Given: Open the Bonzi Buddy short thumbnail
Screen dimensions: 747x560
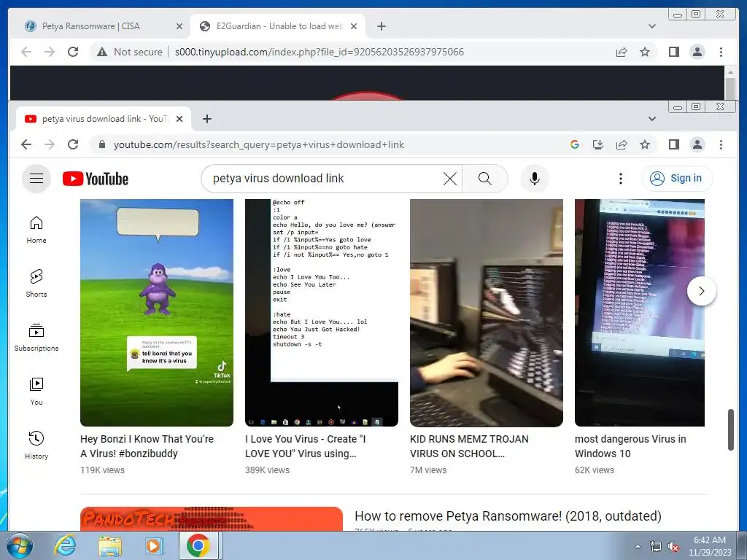Looking at the screenshot, I should click(x=157, y=313).
